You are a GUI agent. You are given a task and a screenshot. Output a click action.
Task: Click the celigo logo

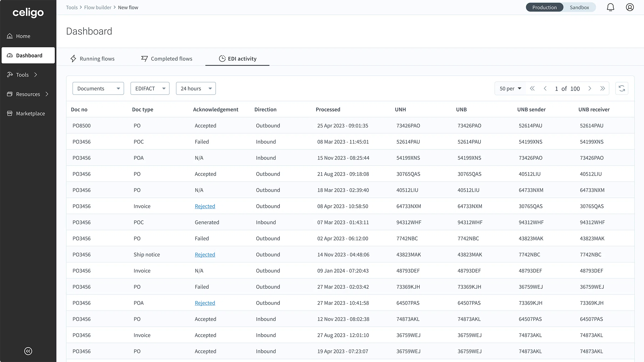coord(28,13)
